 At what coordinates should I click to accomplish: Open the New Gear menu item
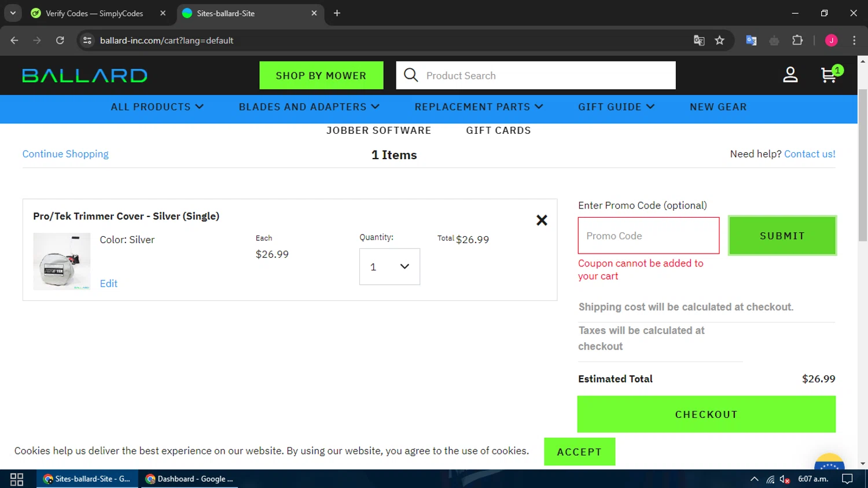tap(718, 107)
